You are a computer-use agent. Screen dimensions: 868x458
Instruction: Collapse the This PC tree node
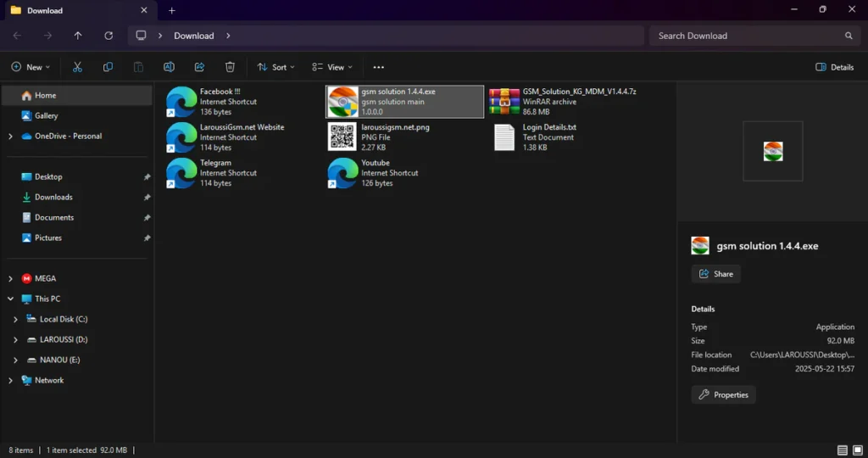[x=10, y=299]
